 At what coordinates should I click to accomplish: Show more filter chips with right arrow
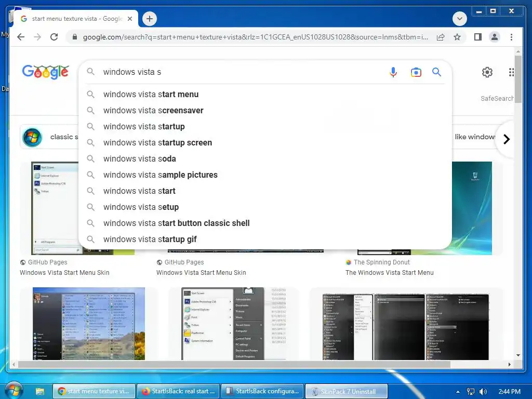[506, 139]
